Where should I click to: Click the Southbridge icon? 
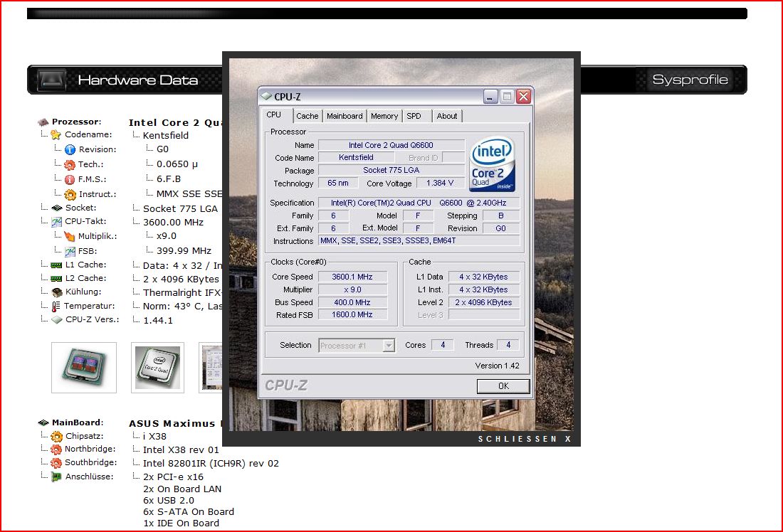[56, 462]
